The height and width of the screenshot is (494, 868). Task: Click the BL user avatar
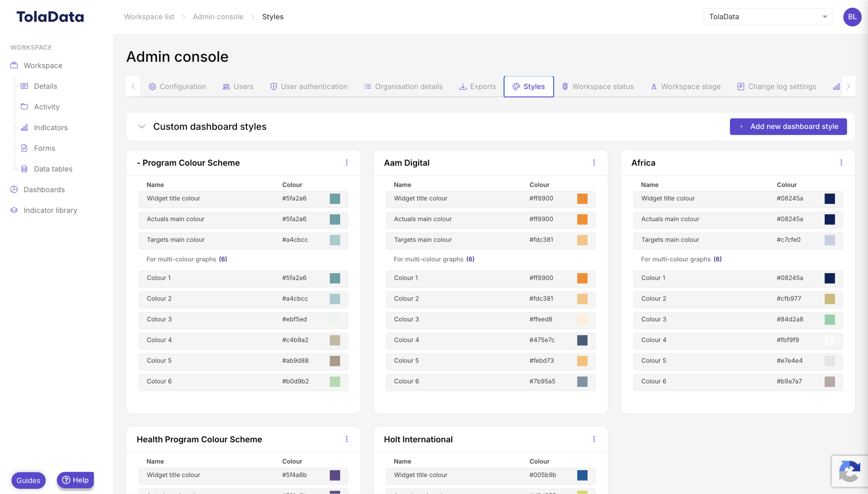pyautogui.click(x=852, y=17)
